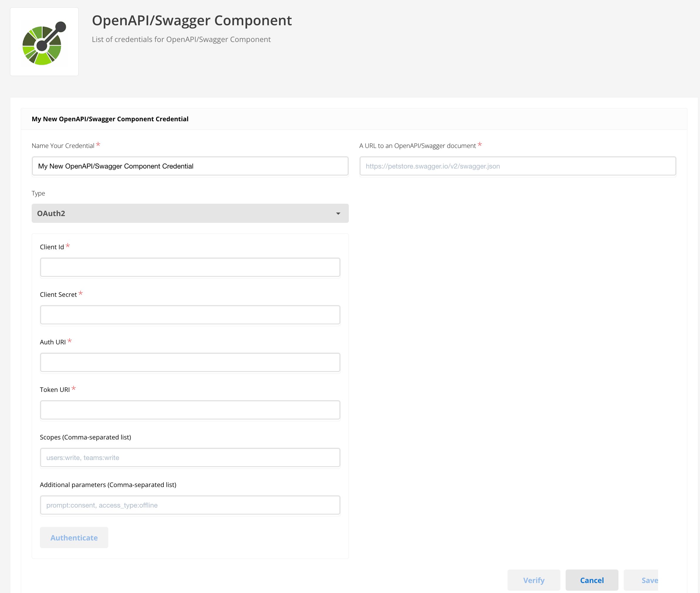Click the 'Additional parameters (Comma-separated list)' label

(108, 485)
